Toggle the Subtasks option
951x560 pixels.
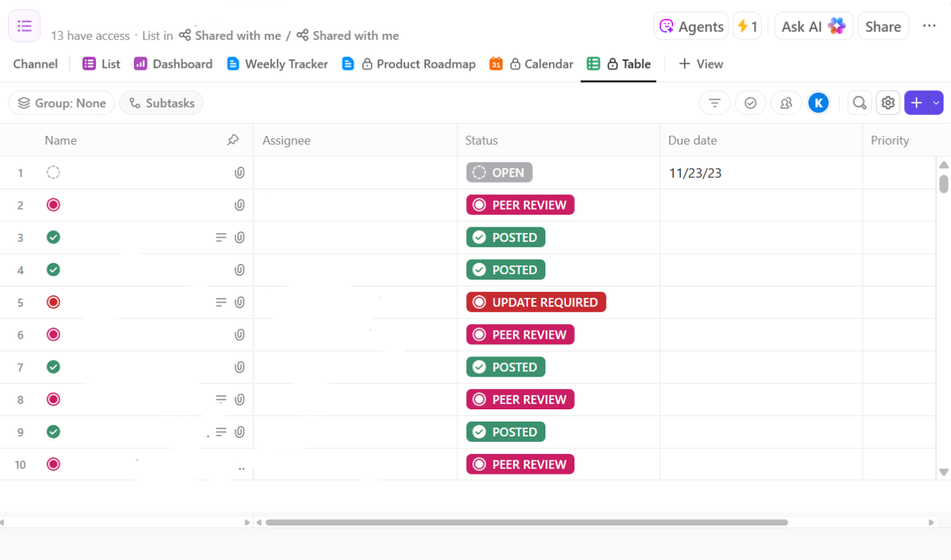point(161,103)
